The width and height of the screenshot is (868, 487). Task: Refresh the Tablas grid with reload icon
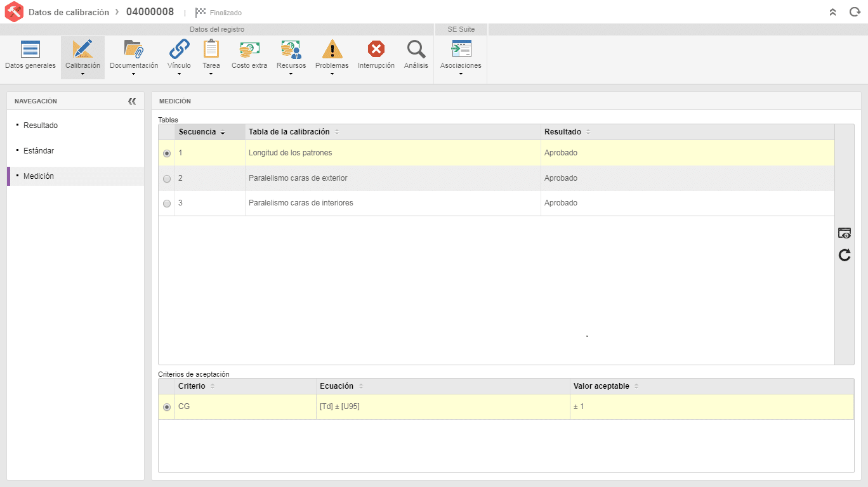[845, 255]
